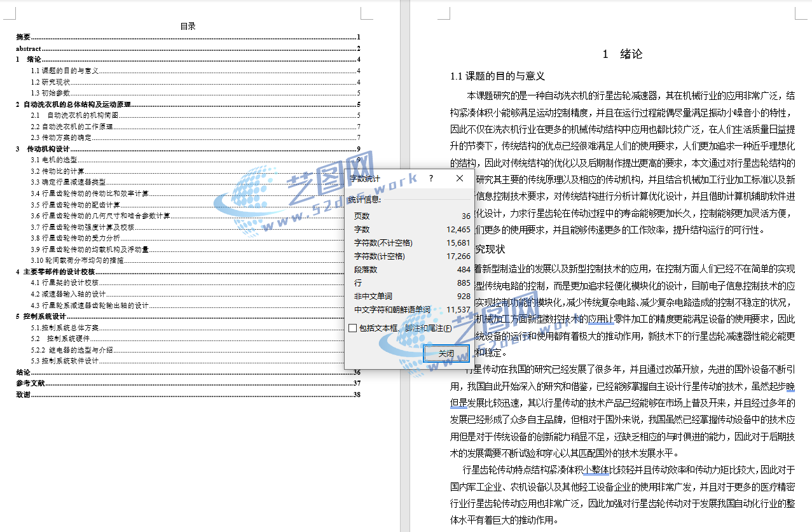Select entry 3.10 轮间载荷分布均匀的措施

tap(187, 260)
